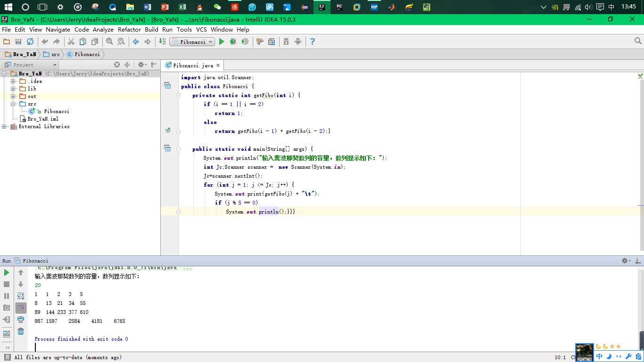Synchronize files with the refresh arrows icon
The height and width of the screenshot is (362, 644).
point(30,41)
